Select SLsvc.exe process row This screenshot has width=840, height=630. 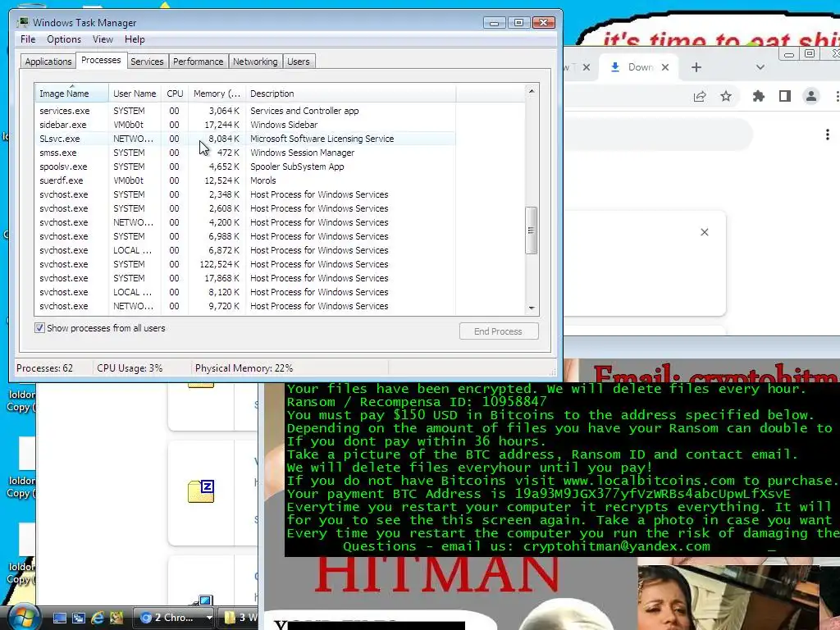pyautogui.click(x=245, y=139)
